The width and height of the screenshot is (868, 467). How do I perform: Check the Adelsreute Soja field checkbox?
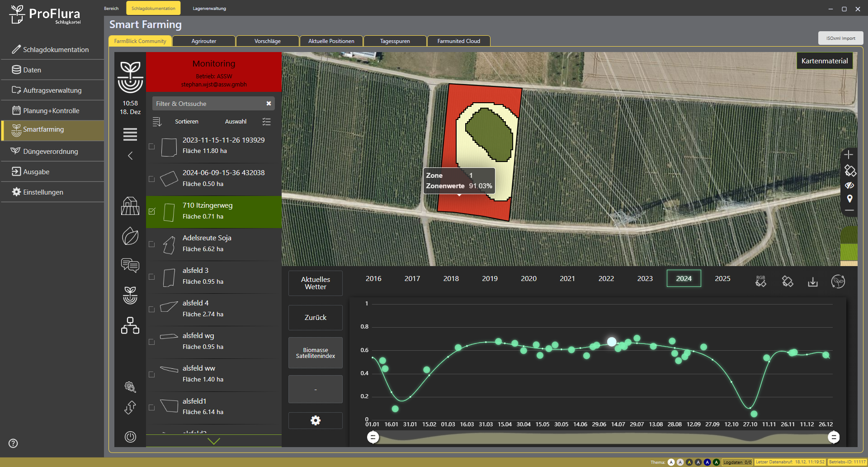(152, 244)
